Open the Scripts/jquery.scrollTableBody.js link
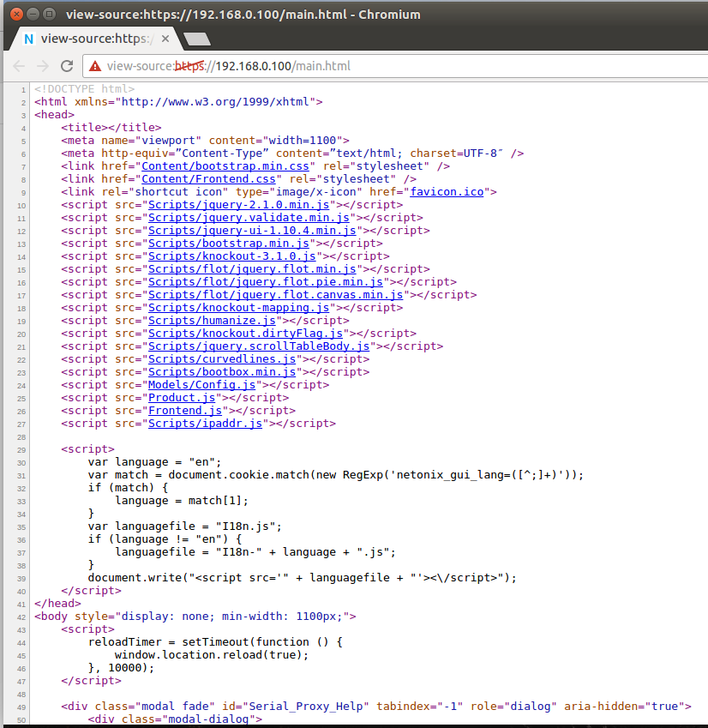The width and height of the screenshot is (708, 728). 258,346
